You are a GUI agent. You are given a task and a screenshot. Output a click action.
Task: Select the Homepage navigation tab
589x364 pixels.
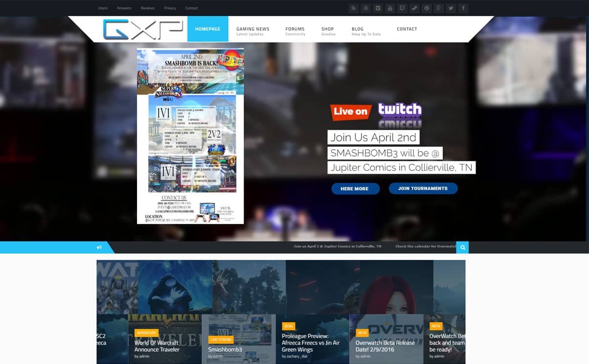click(208, 29)
